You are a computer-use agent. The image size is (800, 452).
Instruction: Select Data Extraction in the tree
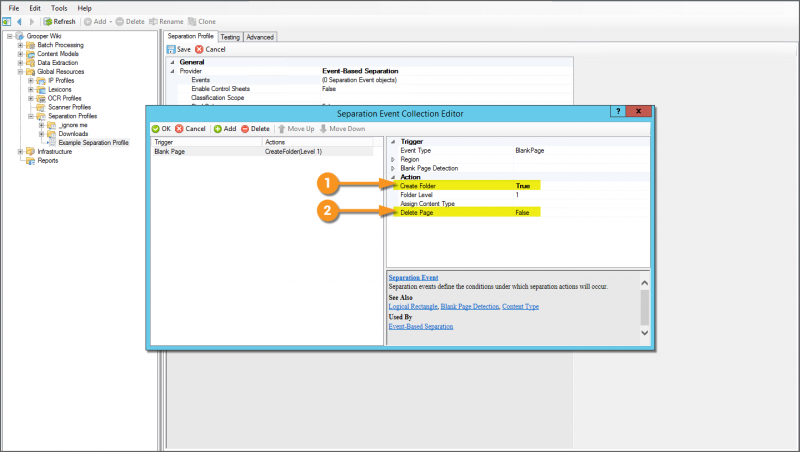[x=58, y=63]
